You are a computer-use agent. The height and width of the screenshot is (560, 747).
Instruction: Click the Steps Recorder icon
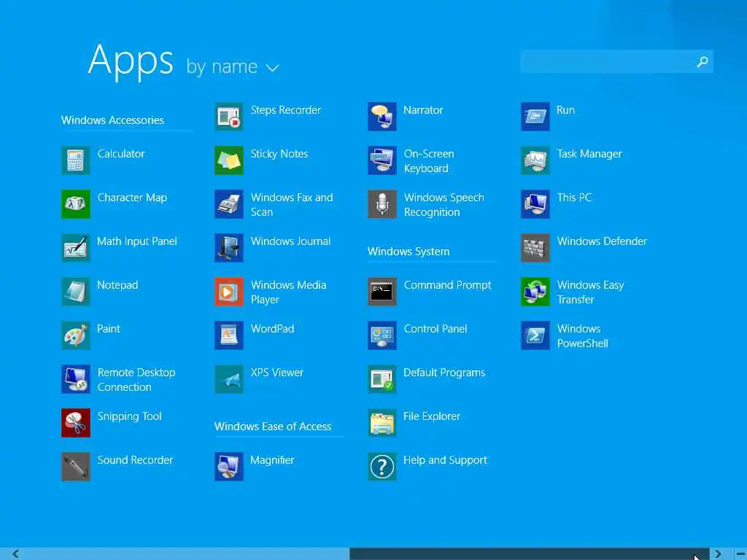pyautogui.click(x=229, y=117)
